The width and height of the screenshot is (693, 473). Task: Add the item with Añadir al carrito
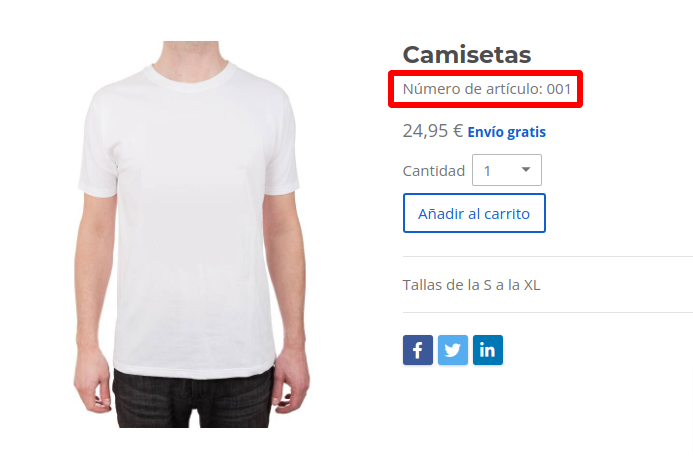474,213
